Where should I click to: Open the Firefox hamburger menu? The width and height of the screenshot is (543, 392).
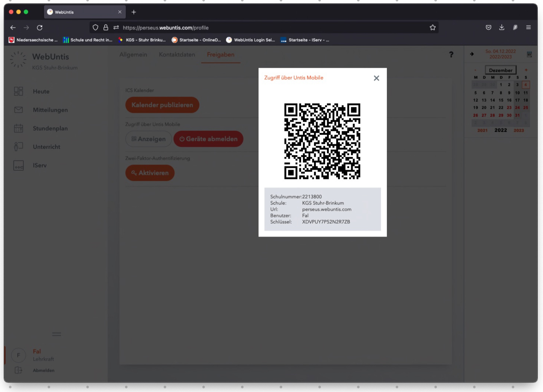click(528, 27)
